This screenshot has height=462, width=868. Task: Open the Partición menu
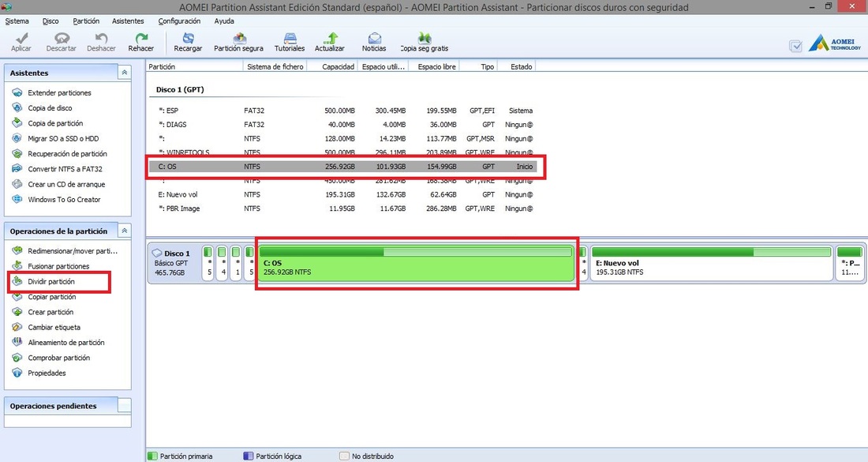[86, 21]
